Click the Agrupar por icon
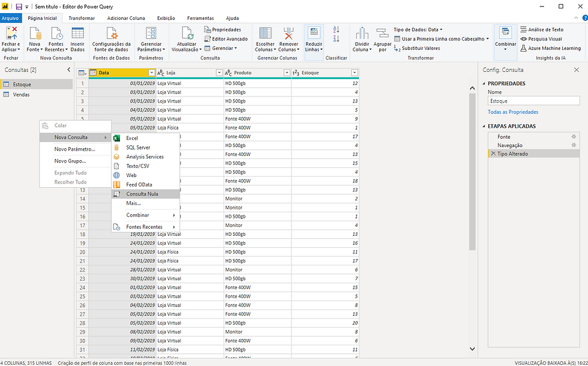Image resolution: width=588 pixels, height=366 pixels. coord(382,34)
